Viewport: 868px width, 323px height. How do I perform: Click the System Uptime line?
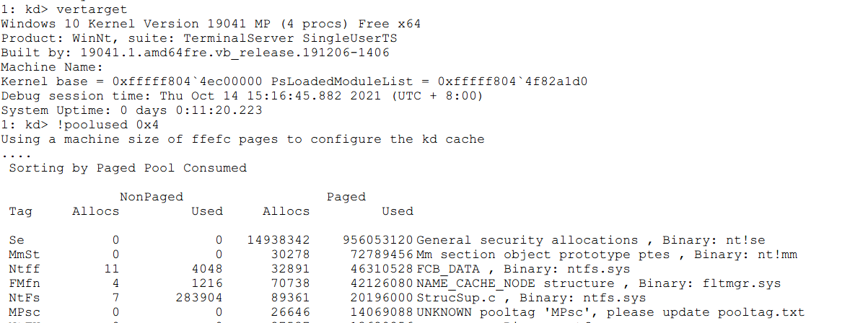(132, 110)
